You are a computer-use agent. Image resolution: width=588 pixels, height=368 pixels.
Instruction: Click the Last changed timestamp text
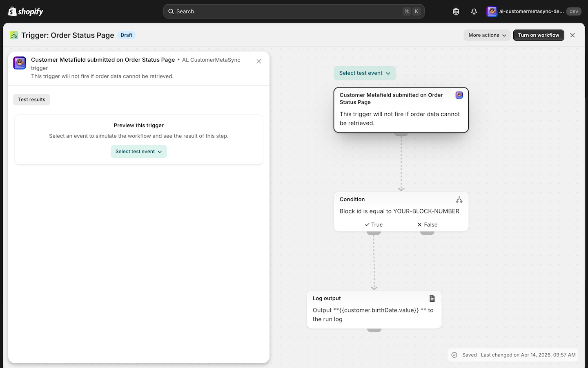click(x=528, y=355)
